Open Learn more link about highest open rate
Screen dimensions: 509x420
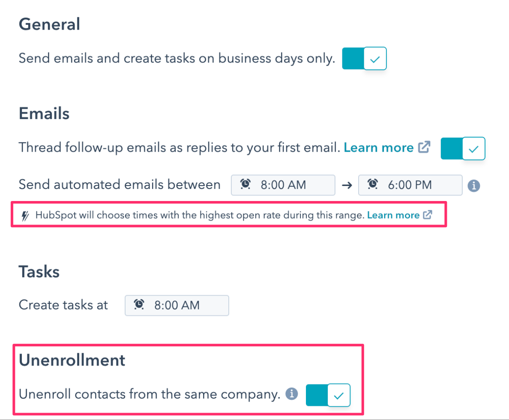click(x=393, y=215)
